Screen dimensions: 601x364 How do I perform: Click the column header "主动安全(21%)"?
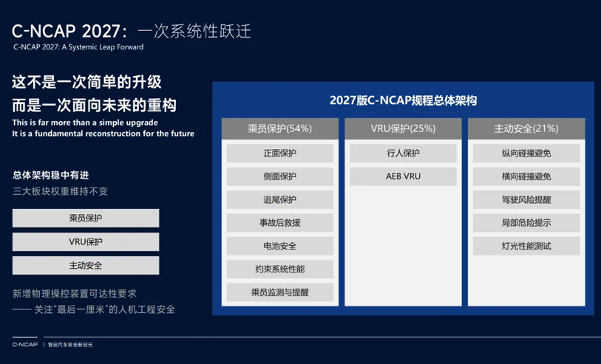point(526,128)
